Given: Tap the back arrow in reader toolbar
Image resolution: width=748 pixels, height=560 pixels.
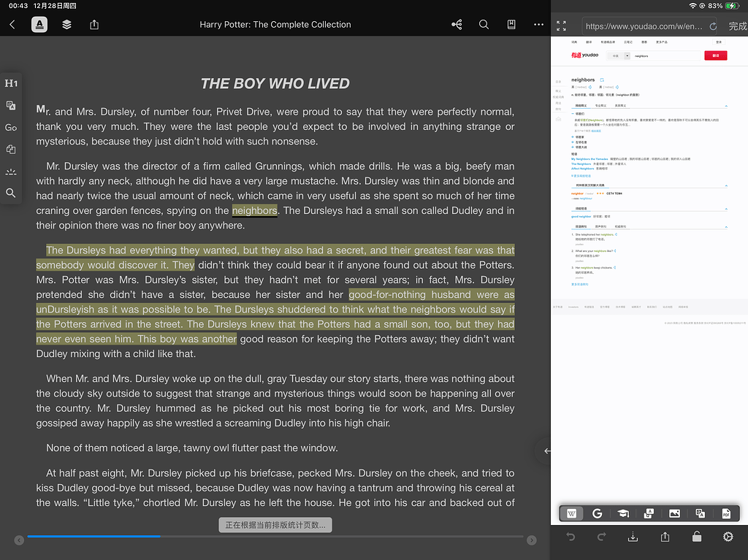Looking at the screenshot, I should pos(12,25).
